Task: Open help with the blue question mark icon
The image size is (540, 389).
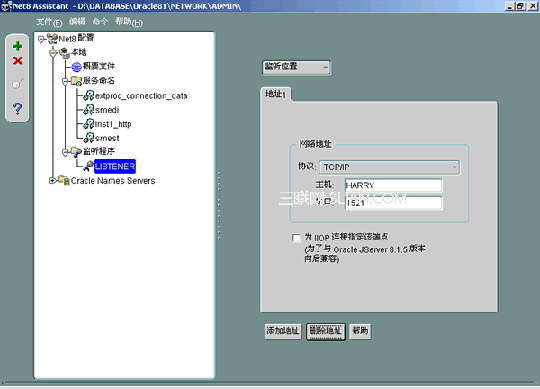Action: click(x=17, y=109)
